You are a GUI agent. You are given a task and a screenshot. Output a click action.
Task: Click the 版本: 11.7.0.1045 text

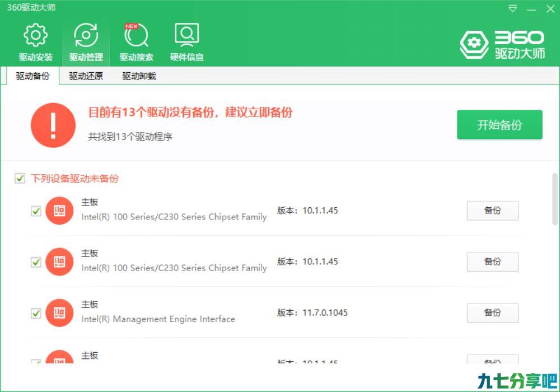(312, 312)
